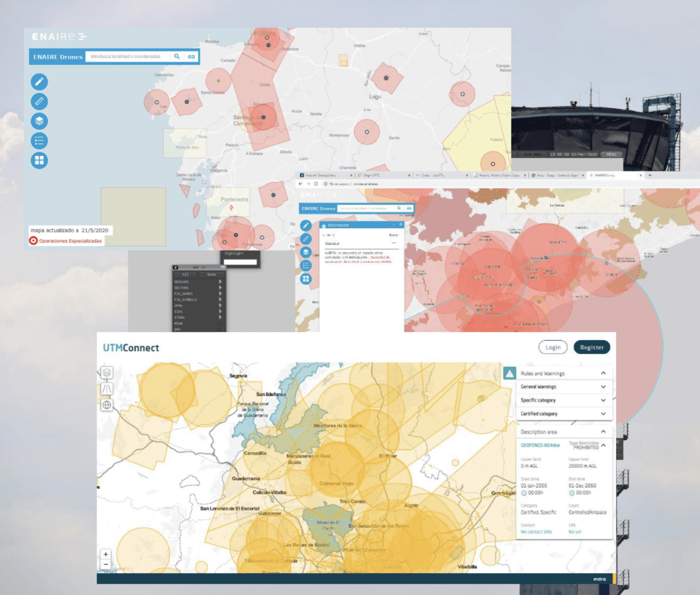
Task: Open a new browser tab with plus
Action: [650, 176]
